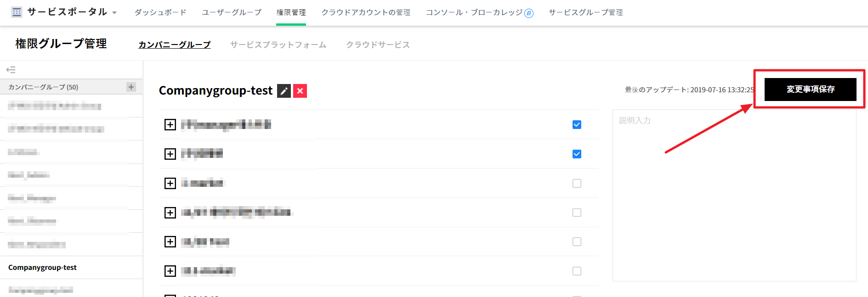Switch to the サービスプラットフォーム tab
868x297 pixels.
pyautogui.click(x=278, y=45)
